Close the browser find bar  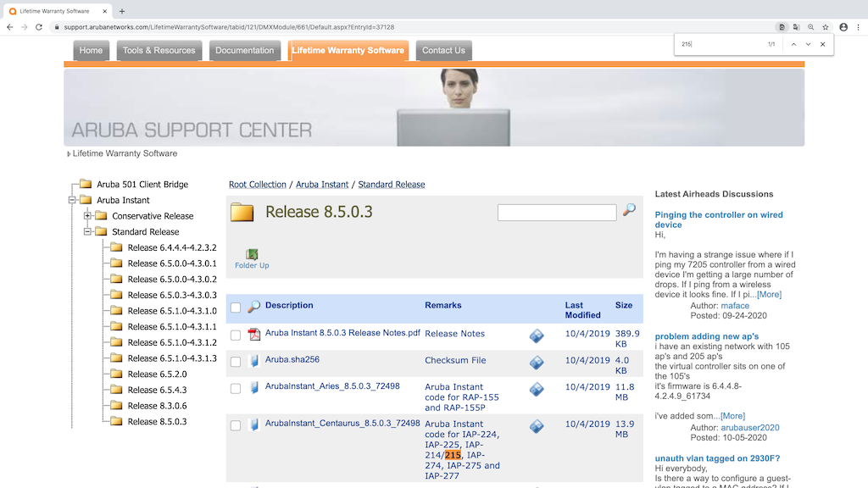click(822, 44)
